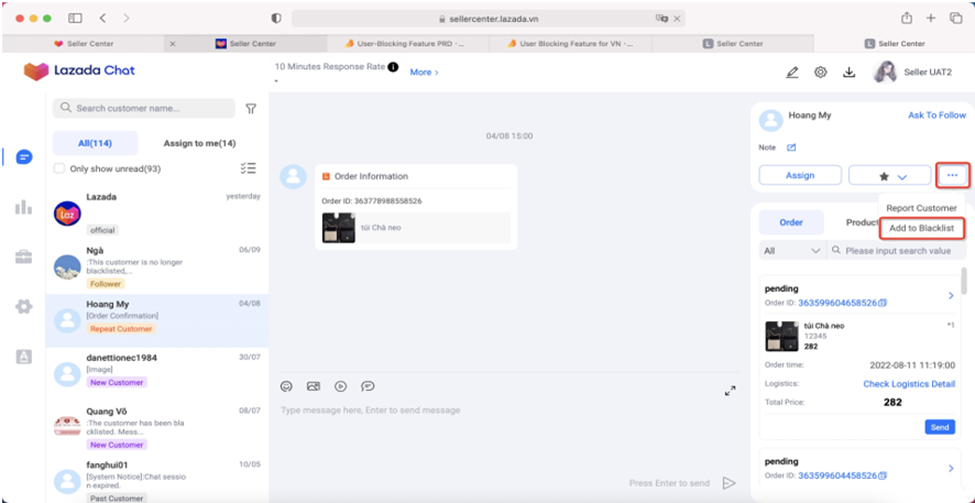Open the statistics bar chart sidebar icon
The width and height of the screenshot is (975, 503).
(24, 207)
